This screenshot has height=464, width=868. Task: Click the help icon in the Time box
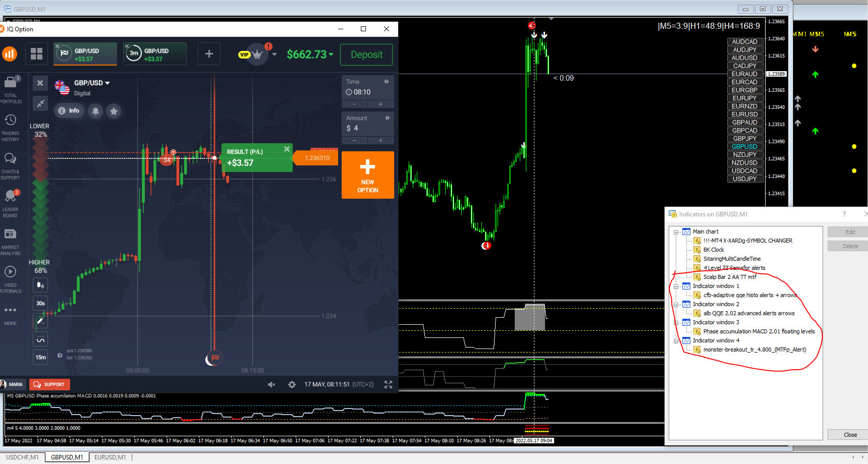387,82
